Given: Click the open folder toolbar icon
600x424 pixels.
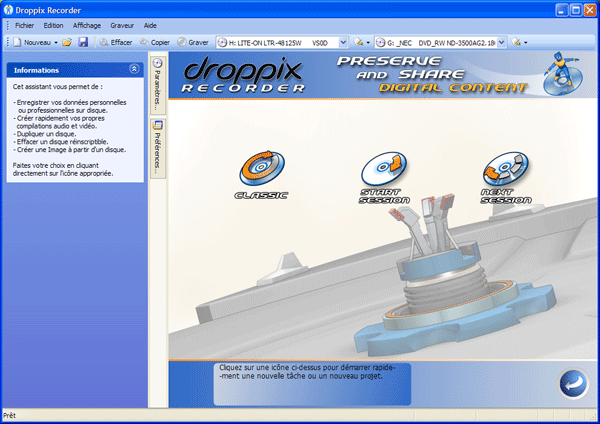Looking at the screenshot, I should pyautogui.click(x=67, y=42).
